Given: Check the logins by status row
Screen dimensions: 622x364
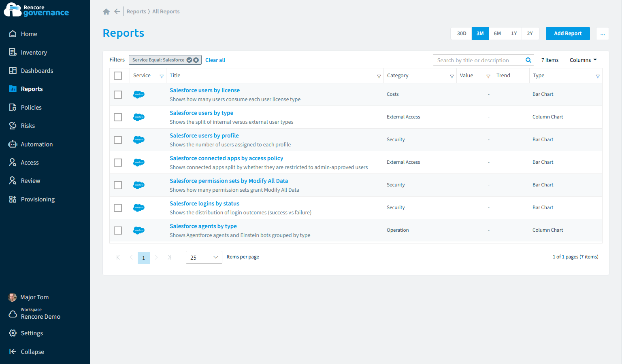Looking at the screenshot, I should tap(118, 208).
